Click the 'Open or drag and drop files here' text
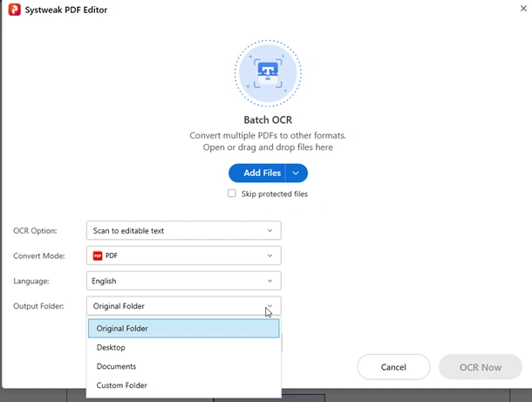Screen dimensions: 532x402 tap(268, 147)
